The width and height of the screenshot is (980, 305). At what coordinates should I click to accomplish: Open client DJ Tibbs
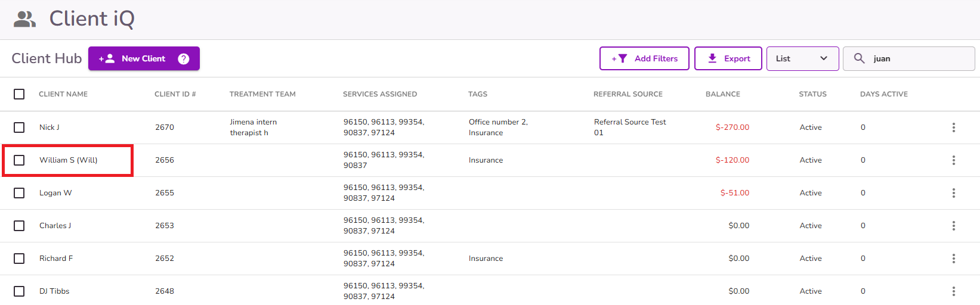pyautogui.click(x=54, y=291)
